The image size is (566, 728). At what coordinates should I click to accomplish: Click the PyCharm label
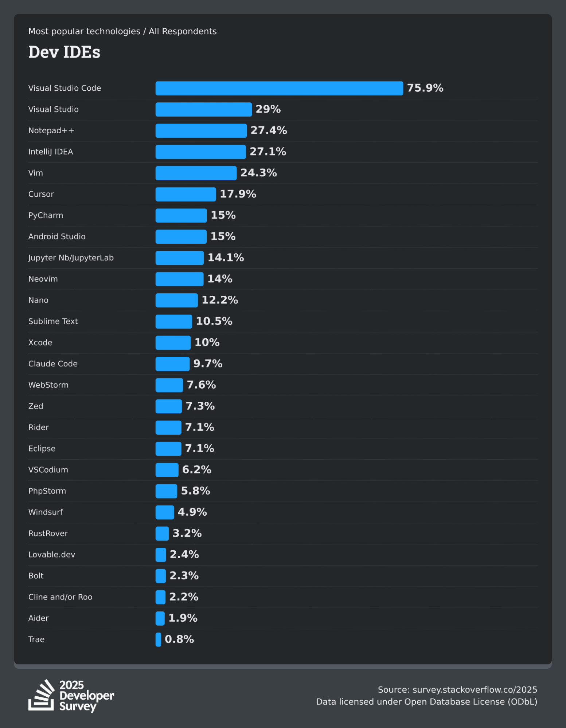click(46, 215)
